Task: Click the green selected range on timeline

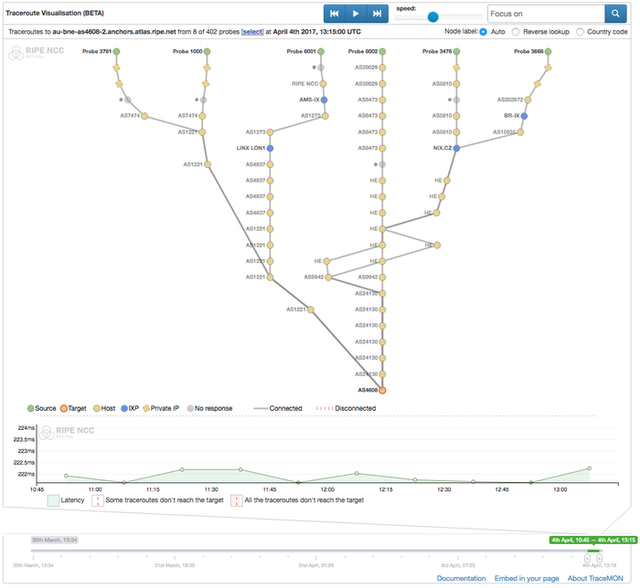Action: pyautogui.click(x=593, y=551)
